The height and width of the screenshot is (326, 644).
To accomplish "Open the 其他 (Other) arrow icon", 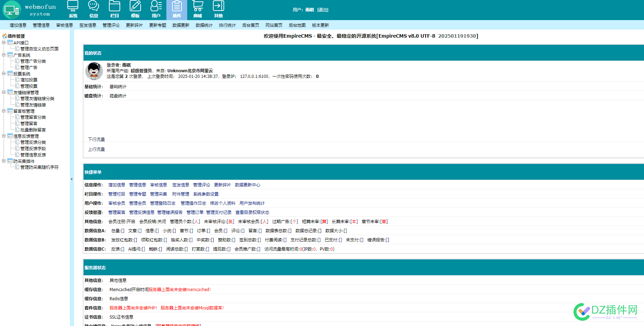I will point(219,10).
